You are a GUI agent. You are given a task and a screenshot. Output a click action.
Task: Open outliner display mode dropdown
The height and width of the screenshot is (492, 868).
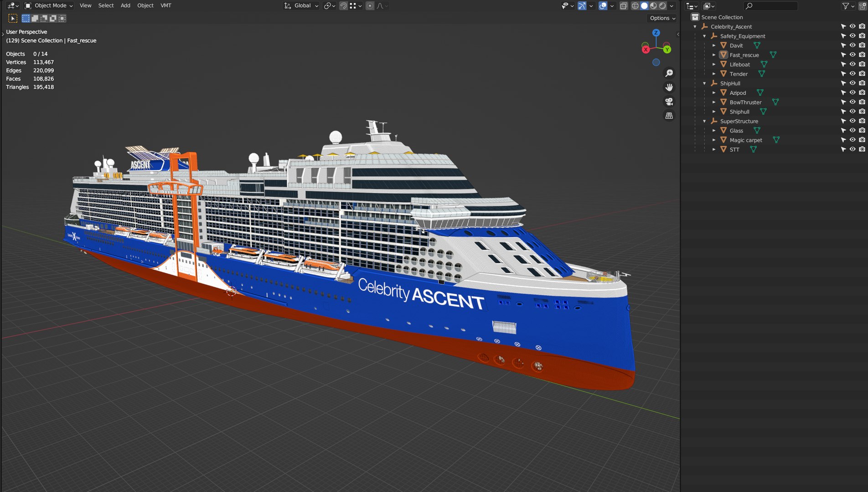pyautogui.click(x=708, y=5)
